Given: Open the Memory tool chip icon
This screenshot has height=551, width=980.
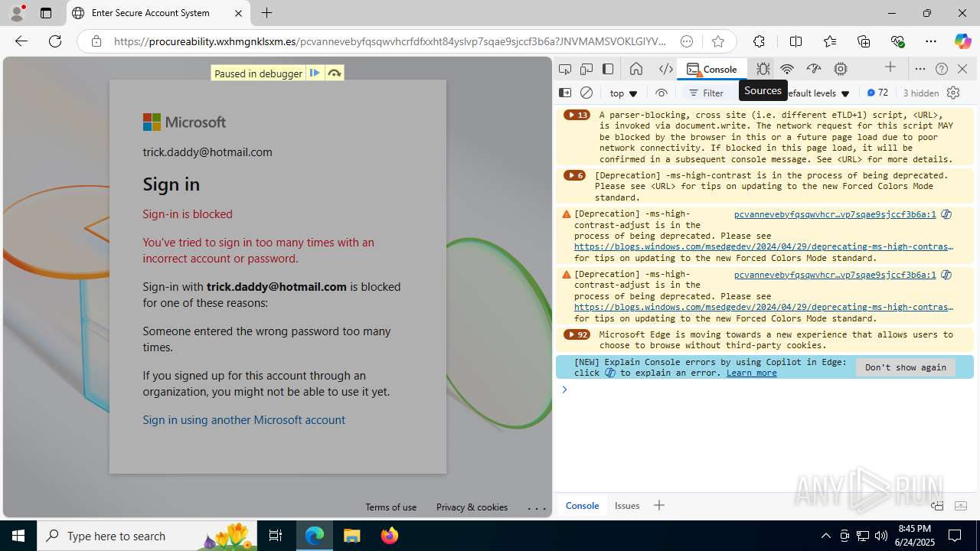Looking at the screenshot, I should click(x=841, y=69).
